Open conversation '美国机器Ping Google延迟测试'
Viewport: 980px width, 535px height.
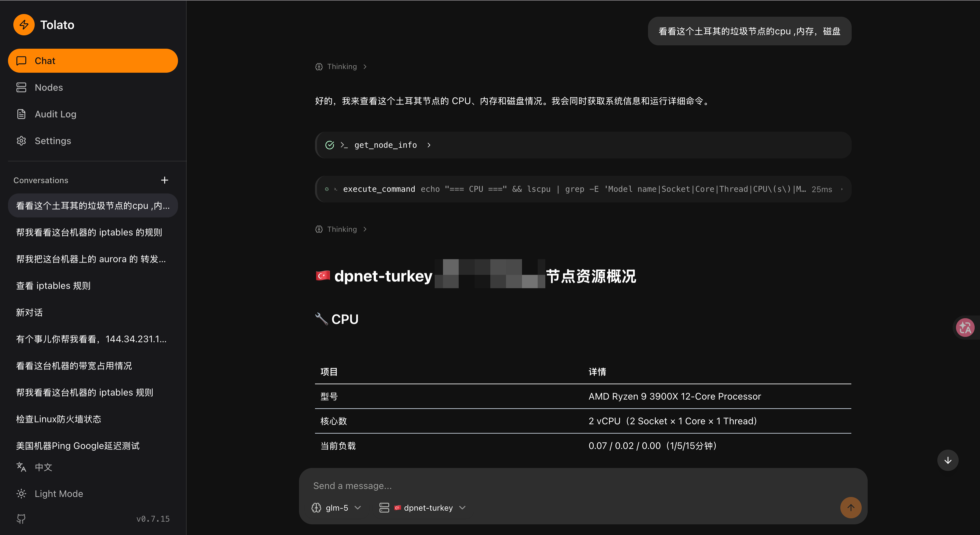point(93,446)
